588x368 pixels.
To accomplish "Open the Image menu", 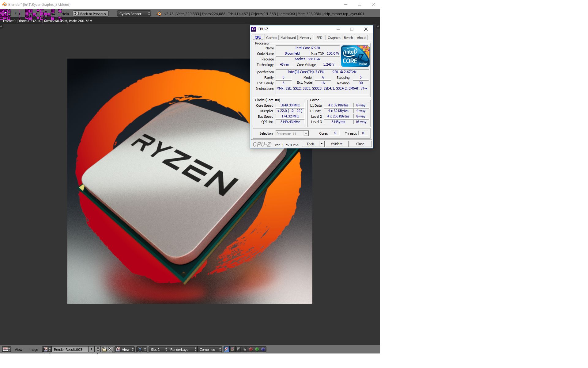I will point(33,349).
